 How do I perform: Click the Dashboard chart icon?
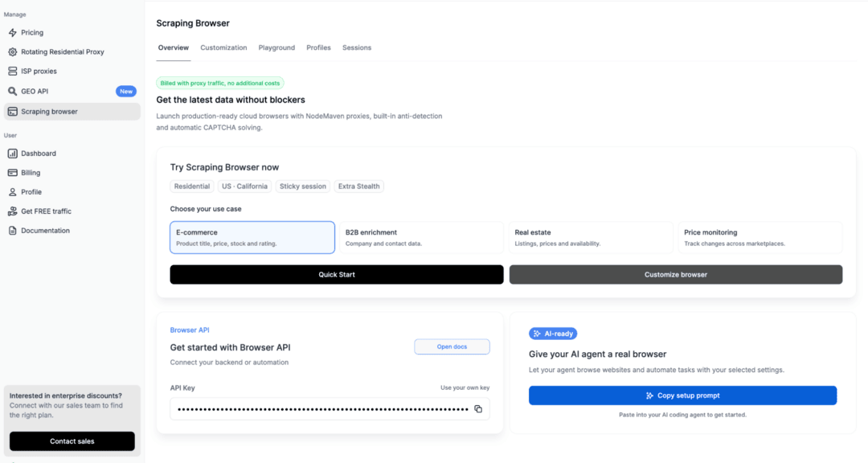(12, 154)
